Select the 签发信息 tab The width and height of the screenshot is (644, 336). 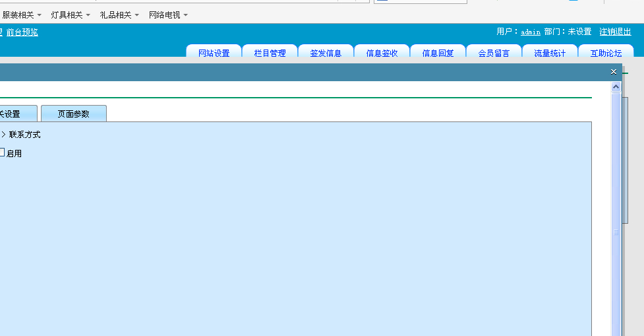[x=326, y=53]
